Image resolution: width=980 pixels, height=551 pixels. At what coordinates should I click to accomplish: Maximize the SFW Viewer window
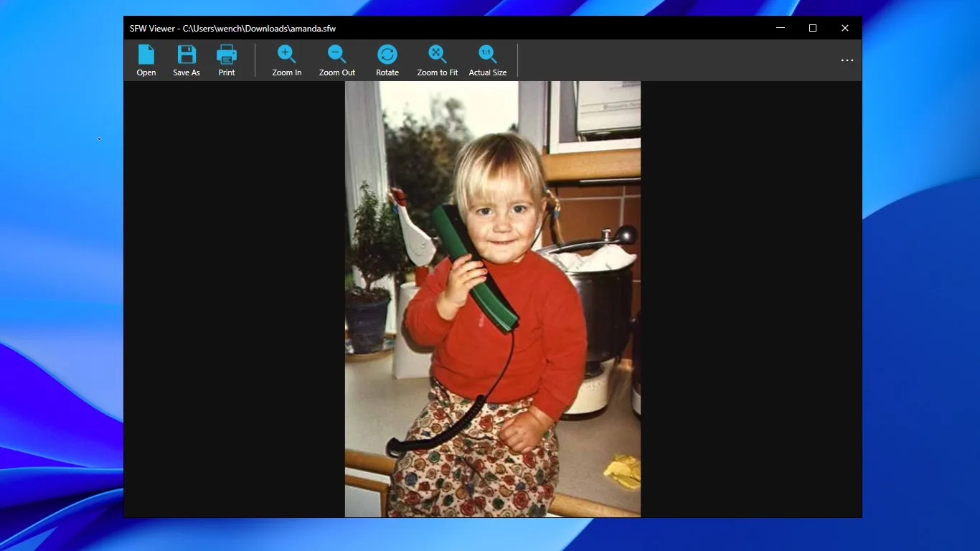[x=813, y=28]
